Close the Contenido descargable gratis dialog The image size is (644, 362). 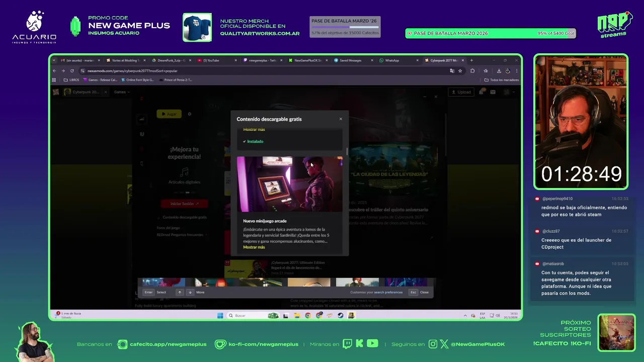(x=341, y=119)
